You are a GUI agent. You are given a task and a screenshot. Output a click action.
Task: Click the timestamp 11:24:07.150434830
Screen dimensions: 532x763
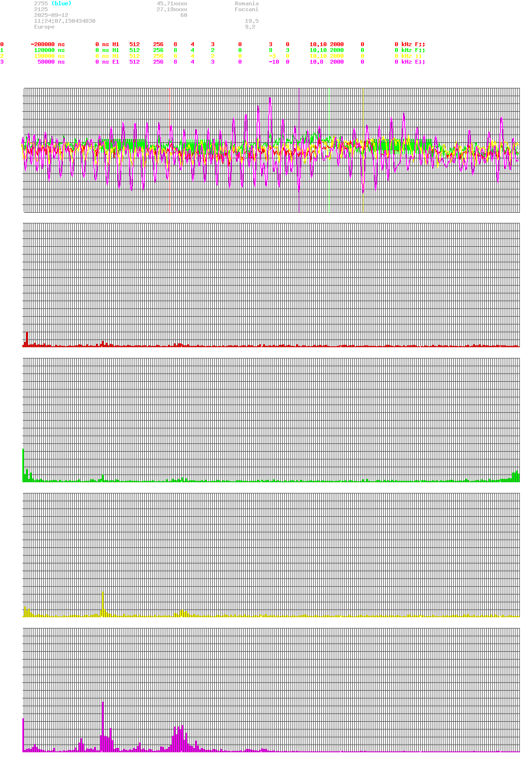65,21
